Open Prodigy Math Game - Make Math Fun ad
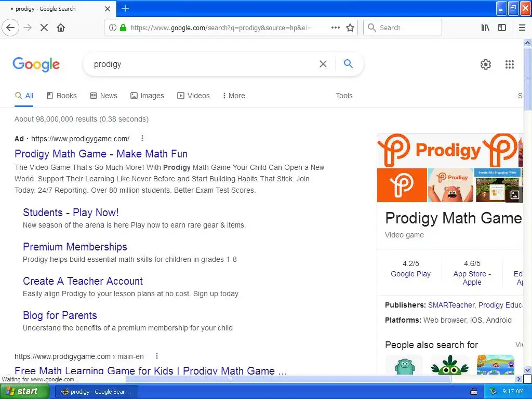The height and width of the screenshot is (399, 532). [101, 154]
